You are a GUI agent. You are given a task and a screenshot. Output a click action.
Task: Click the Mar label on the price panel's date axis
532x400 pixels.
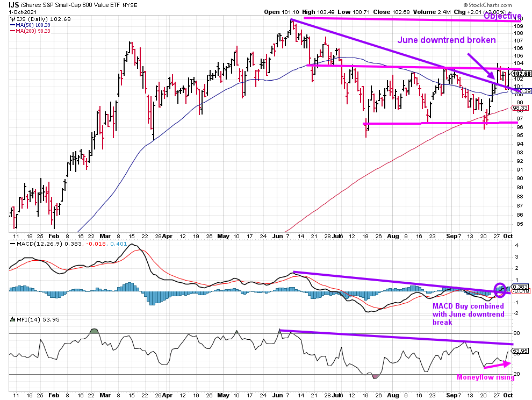[x=105, y=236]
